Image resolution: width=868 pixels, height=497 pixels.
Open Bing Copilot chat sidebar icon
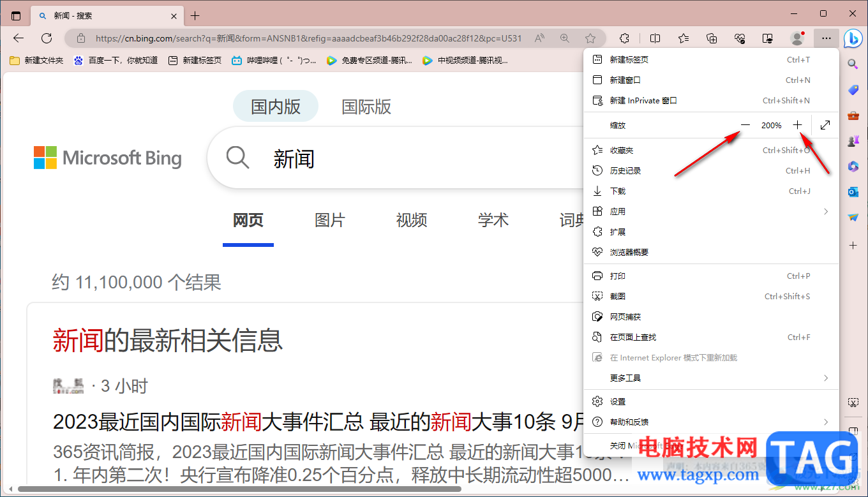click(853, 38)
